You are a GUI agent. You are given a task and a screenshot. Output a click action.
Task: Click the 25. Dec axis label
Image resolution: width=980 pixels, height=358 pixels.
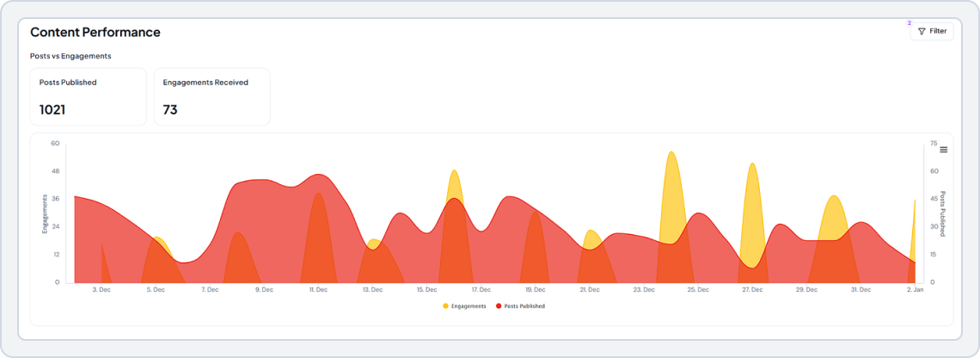click(697, 290)
